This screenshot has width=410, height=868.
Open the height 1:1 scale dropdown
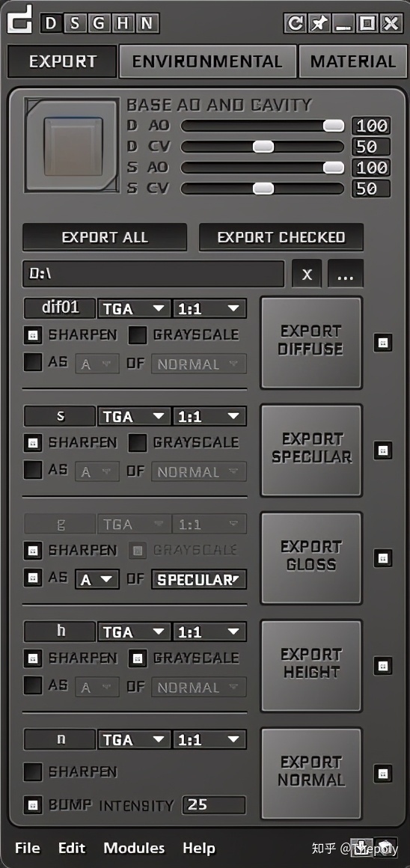209,632
